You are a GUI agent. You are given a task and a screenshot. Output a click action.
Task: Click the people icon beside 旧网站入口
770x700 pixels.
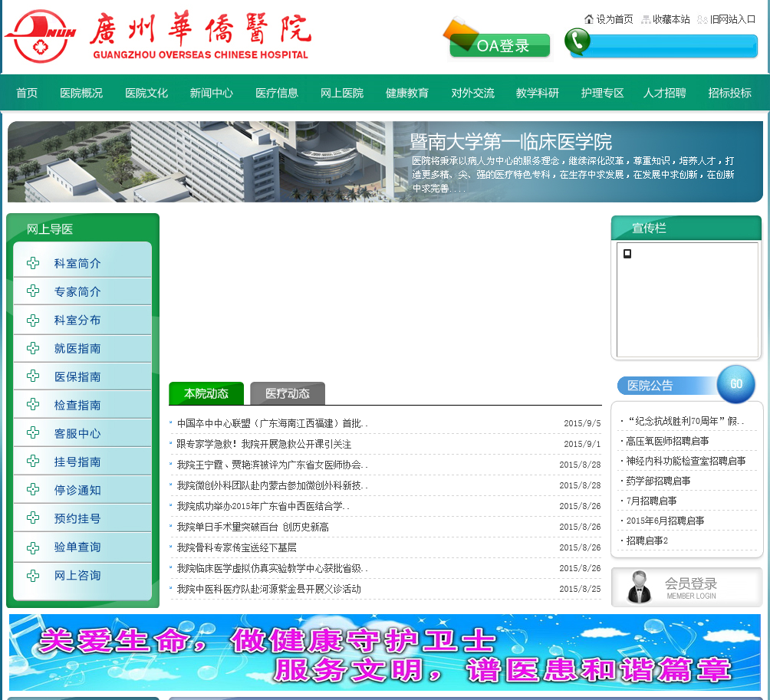[x=703, y=20]
